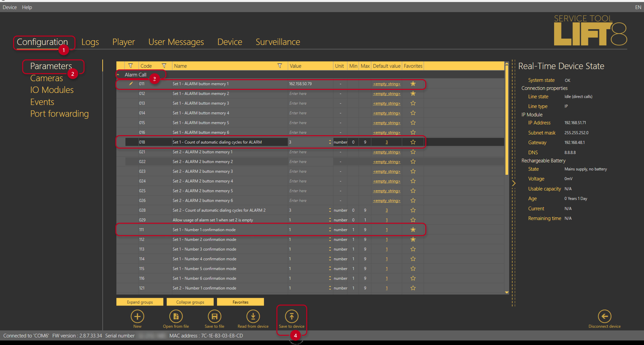Toggle favorite star for parameter 111
The width and height of the screenshot is (644, 345).
[x=413, y=229]
